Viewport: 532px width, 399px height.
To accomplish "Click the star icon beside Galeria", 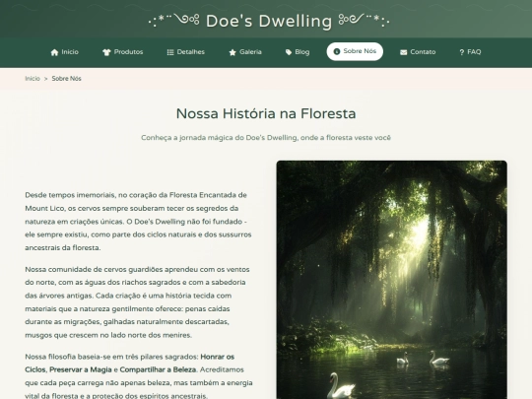I will [233, 52].
